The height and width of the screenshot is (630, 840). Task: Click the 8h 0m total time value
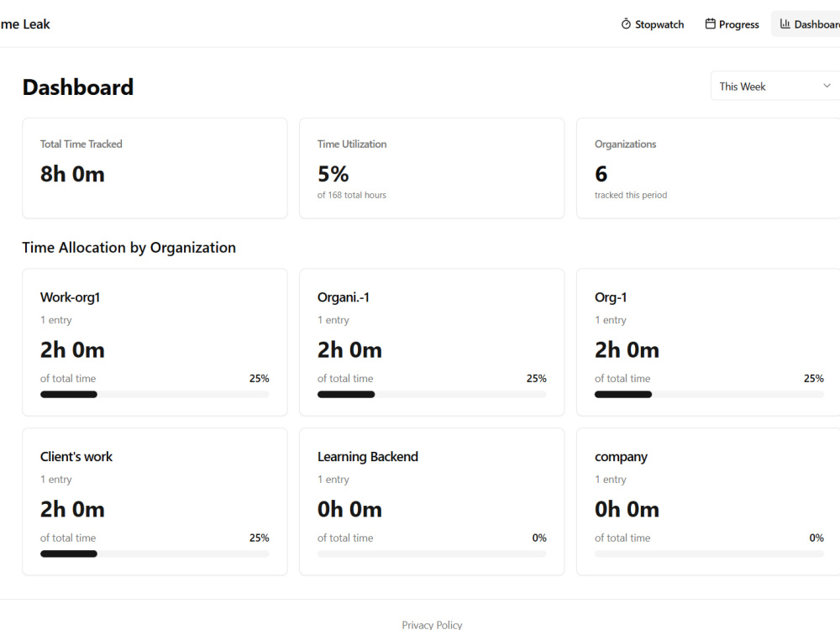72,174
